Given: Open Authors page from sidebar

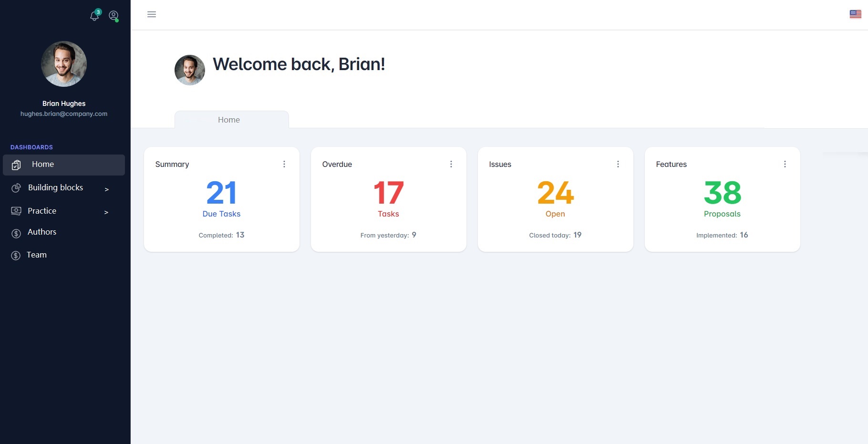Looking at the screenshot, I should click(x=42, y=232).
